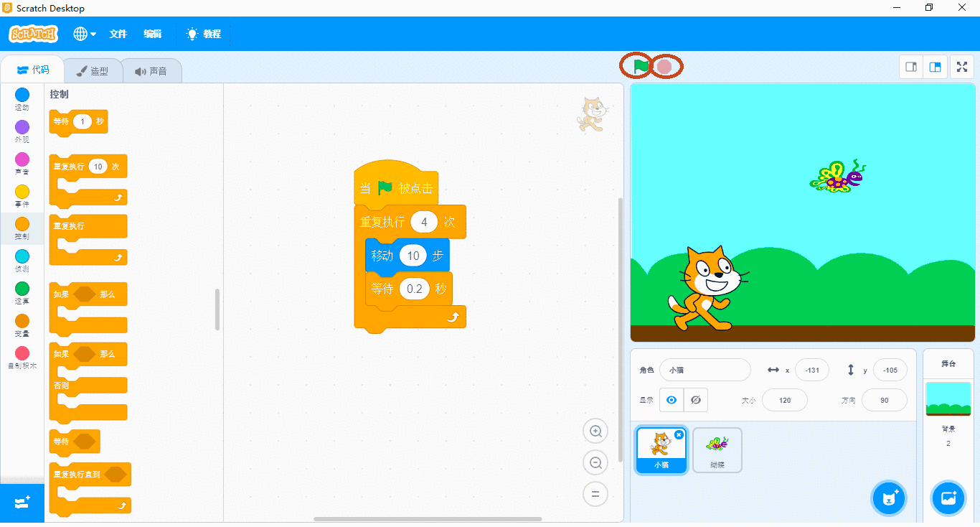The image size is (980, 527).
Task: Edit the direction 90 field
Action: click(885, 400)
